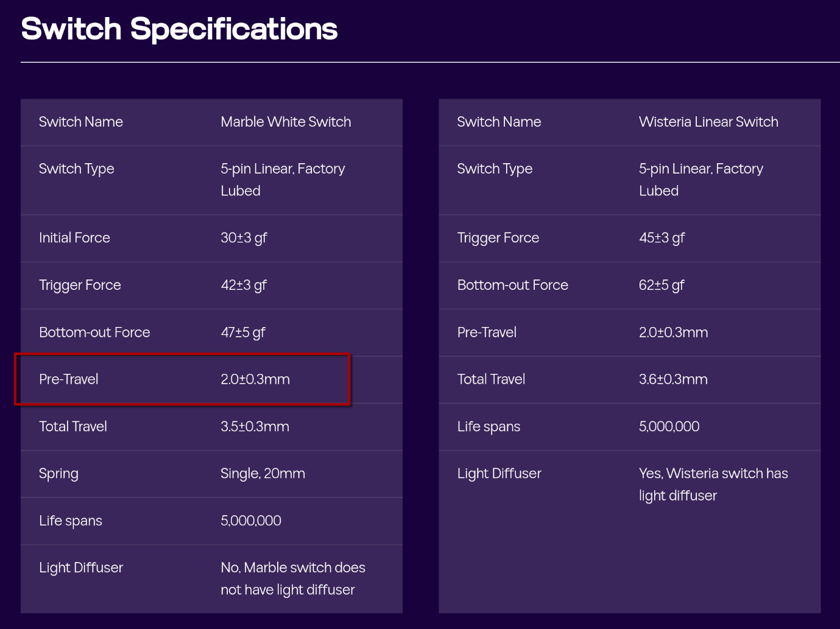Screen dimensions: 840x629
Task: Click the highlighted Pre-Travel row label
Action: [x=69, y=379]
